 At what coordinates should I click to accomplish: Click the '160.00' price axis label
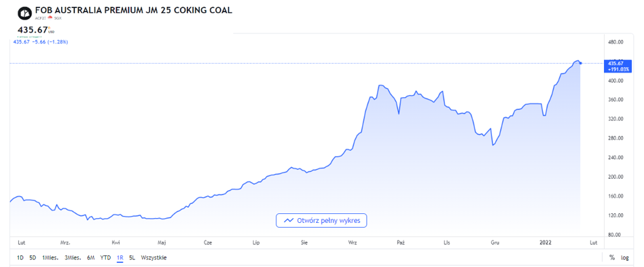click(x=615, y=196)
